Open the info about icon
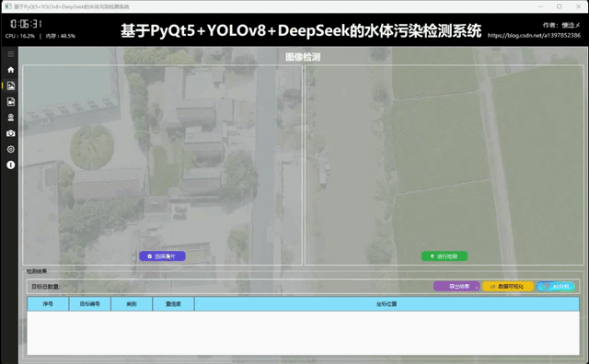 pos(10,165)
